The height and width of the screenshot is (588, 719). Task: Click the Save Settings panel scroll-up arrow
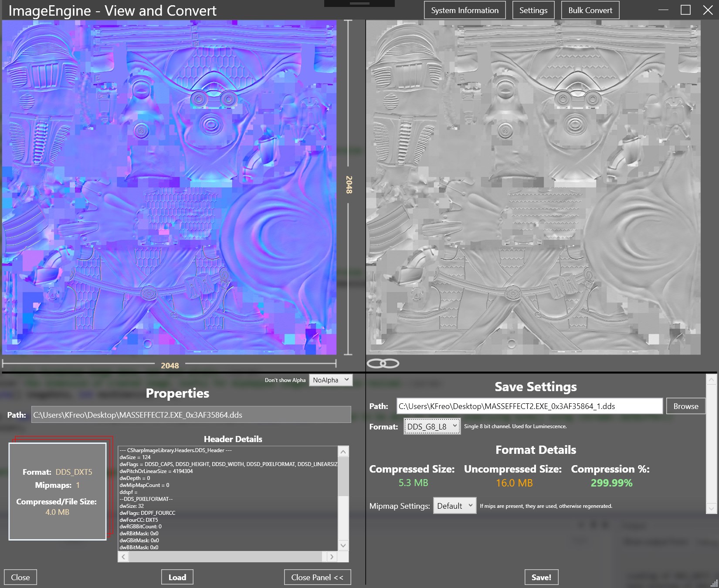711,380
